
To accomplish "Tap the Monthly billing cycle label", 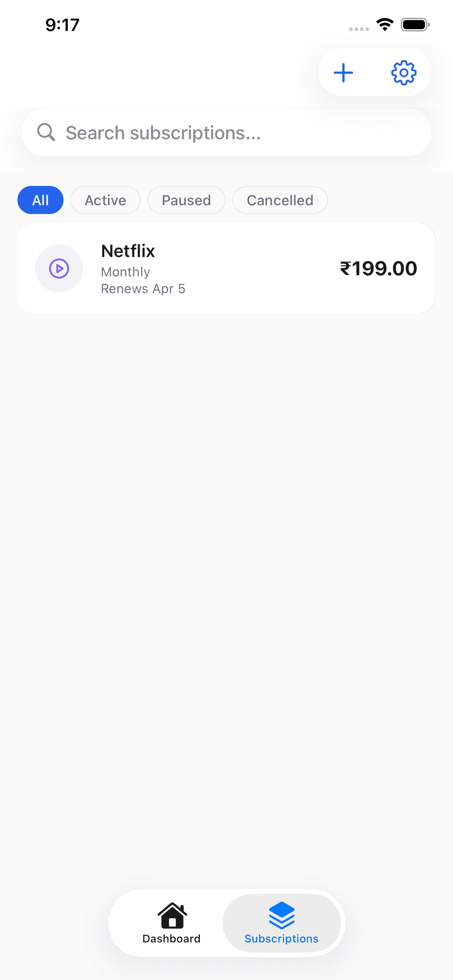I will [125, 272].
